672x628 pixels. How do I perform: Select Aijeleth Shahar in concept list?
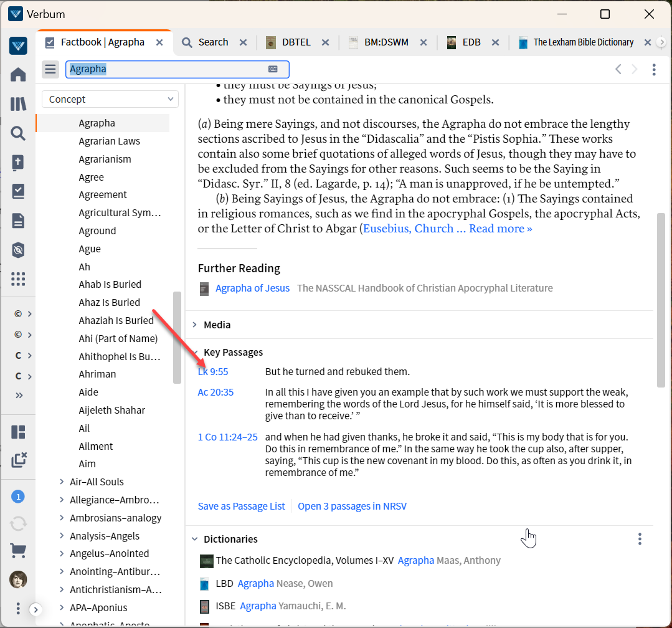point(112,410)
